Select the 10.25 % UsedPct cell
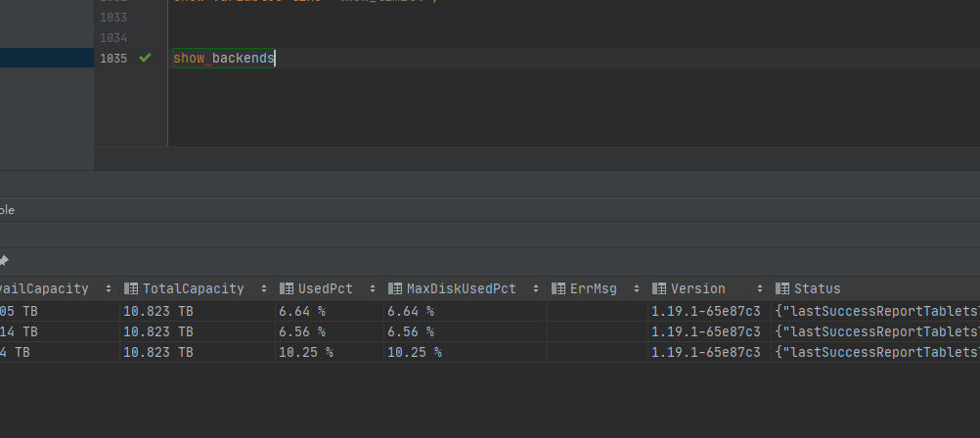 [x=306, y=352]
